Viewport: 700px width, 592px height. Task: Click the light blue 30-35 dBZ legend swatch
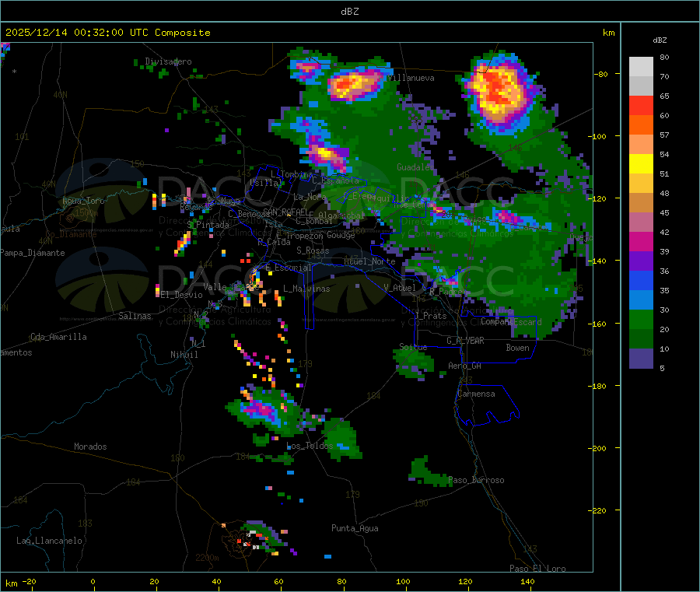641,300
